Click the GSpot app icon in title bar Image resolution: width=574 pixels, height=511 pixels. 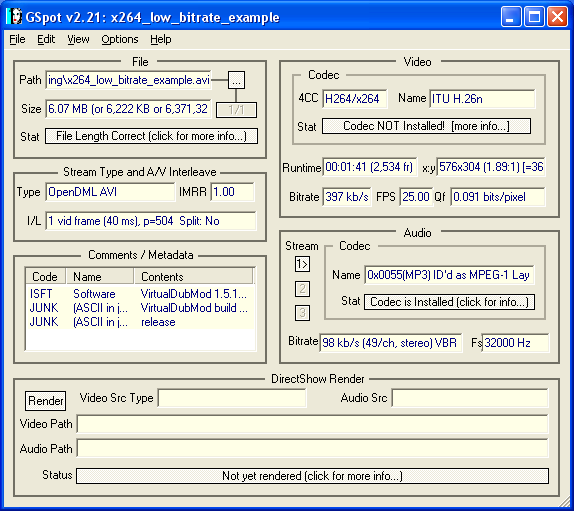[x=14, y=17]
